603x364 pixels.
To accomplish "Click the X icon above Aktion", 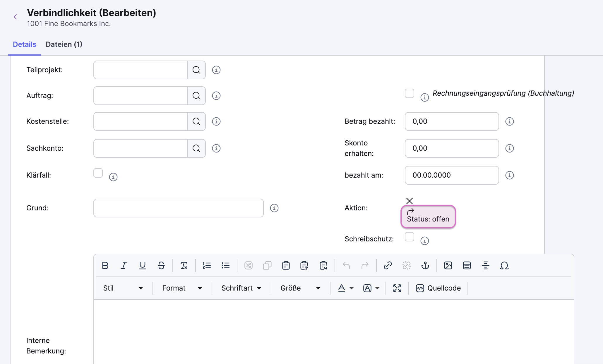I will (x=410, y=201).
